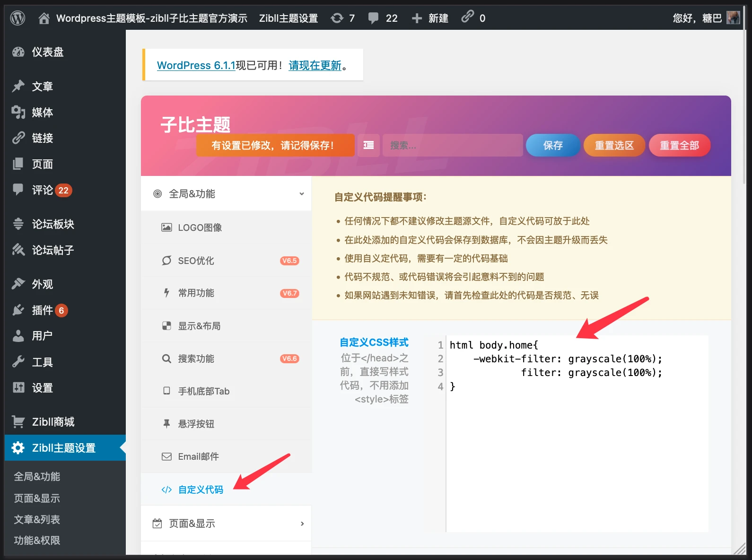Open the user avatar for 糖巴
This screenshot has width=752, height=560.
tap(733, 18)
